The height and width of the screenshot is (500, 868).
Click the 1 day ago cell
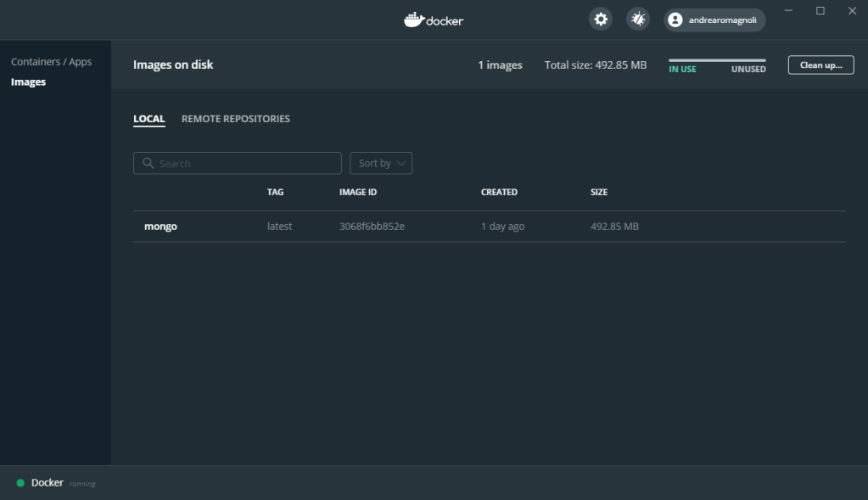[x=502, y=227]
